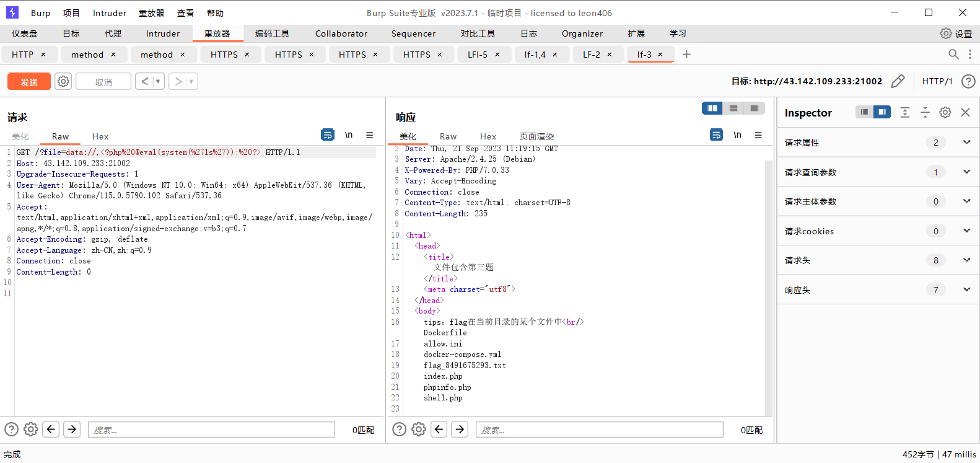The height and width of the screenshot is (463, 980).
Task: Open repeater help question mark icon
Action: pos(968,81)
